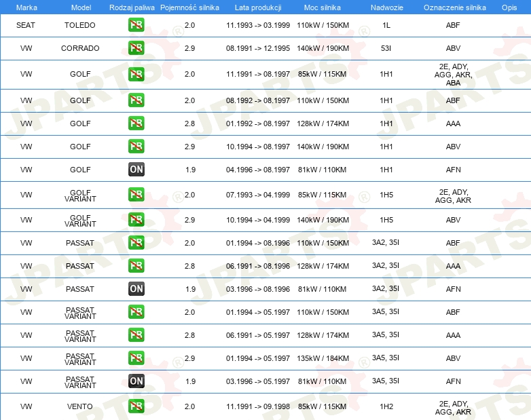
Task: Click date range 04.1996 -> 08.1997
Action: pos(258,170)
